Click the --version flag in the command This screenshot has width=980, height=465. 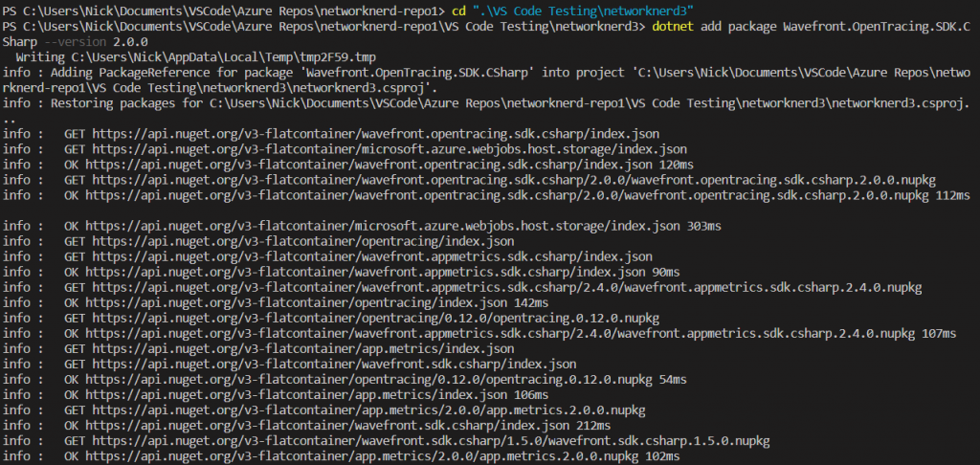pos(77,42)
